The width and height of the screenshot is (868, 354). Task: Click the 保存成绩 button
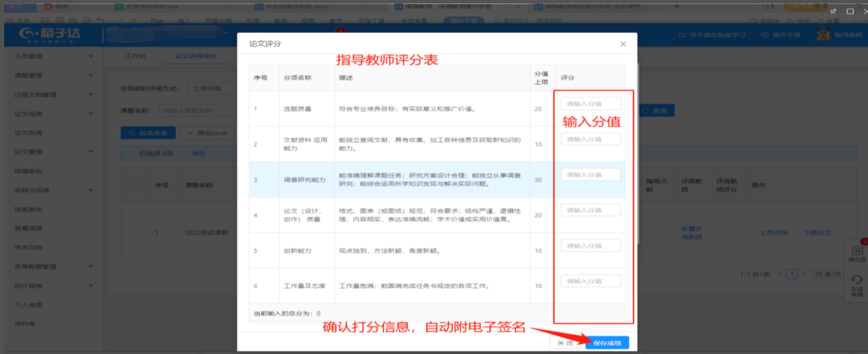(x=606, y=342)
